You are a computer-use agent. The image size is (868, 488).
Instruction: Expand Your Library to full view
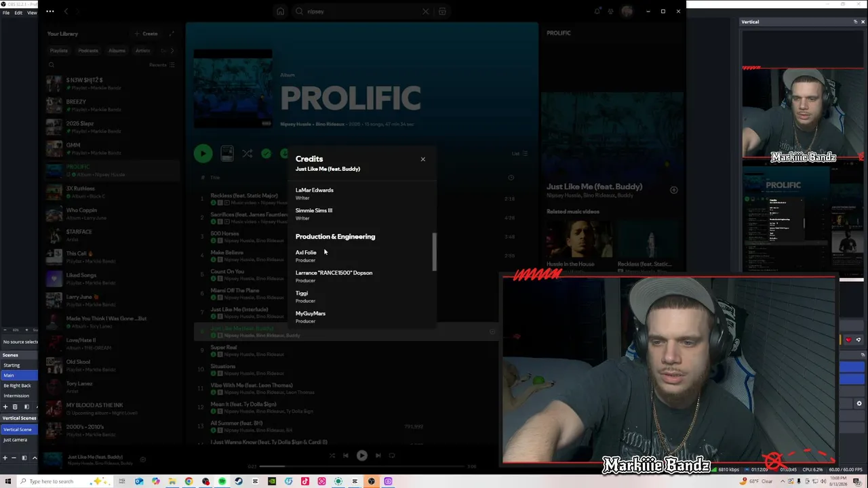coord(172,33)
